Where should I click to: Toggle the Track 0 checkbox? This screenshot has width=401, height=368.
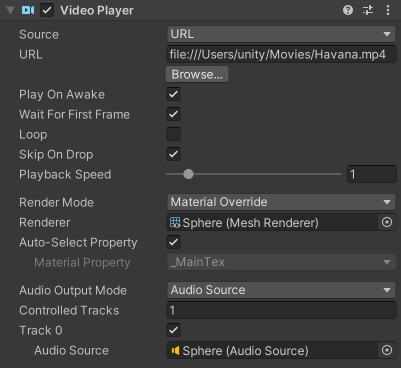[173, 330]
